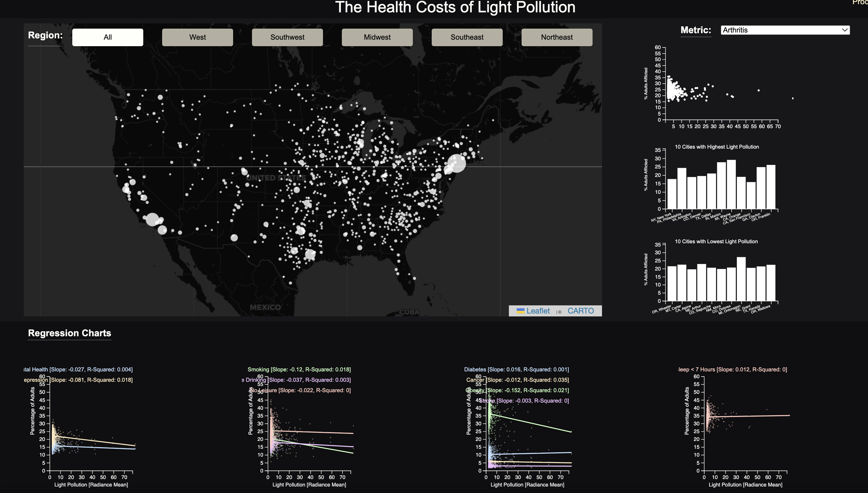The image size is (868, 493).
Task: Click the tallest bar in Lowest Light Pollution chart
Action: coord(741,279)
